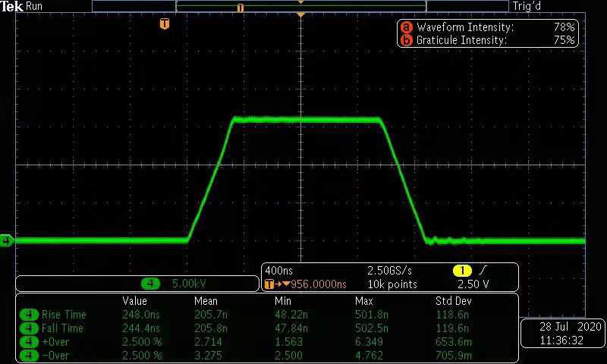
Task: Select the 244.4ns fall time value
Action: tap(141, 328)
